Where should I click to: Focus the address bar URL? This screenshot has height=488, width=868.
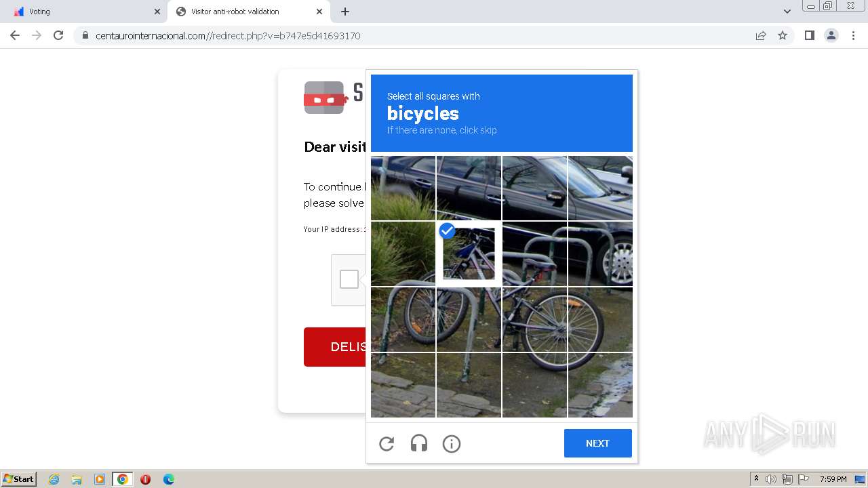tap(228, 36)
